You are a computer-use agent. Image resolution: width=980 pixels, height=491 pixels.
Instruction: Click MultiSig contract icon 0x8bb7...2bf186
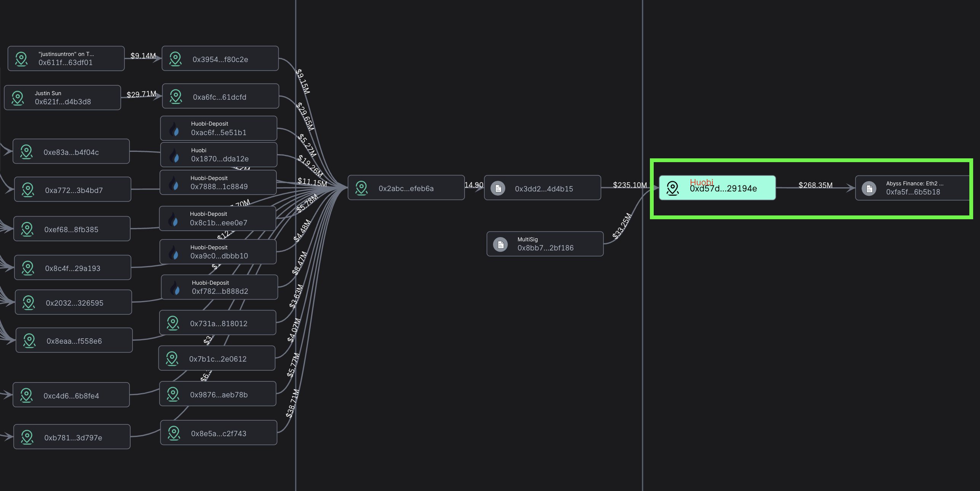[500, 244]
